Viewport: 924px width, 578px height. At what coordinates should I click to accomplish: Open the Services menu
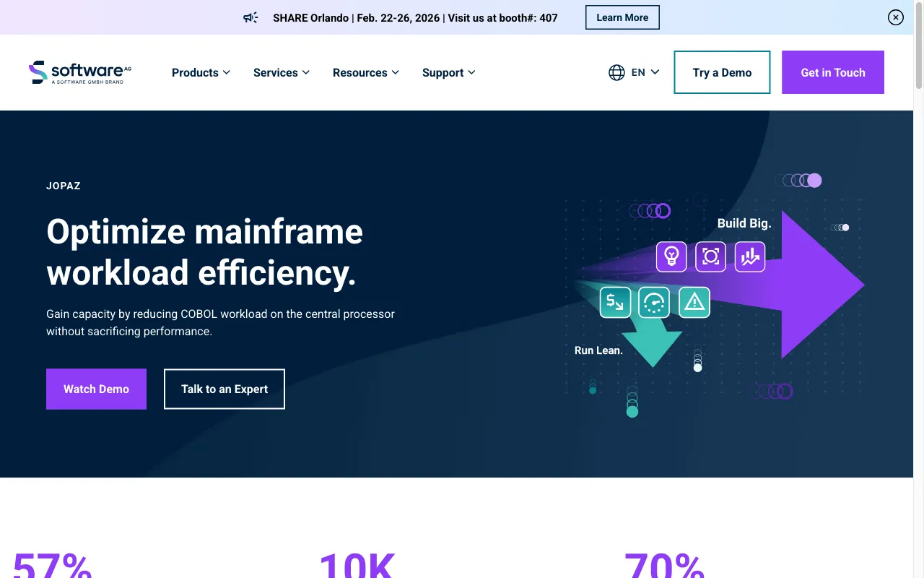pos(282,72)
